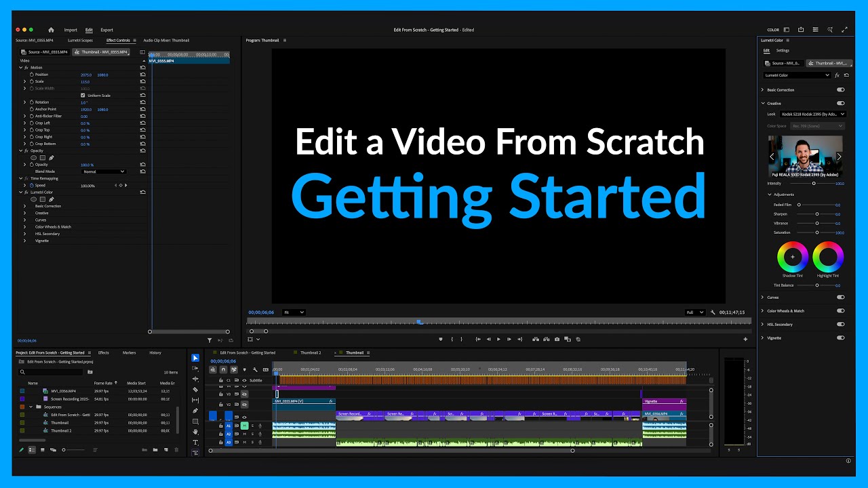Select the Razor tool
The height and width of the screenshot is (488, 868).
point(195,390)
